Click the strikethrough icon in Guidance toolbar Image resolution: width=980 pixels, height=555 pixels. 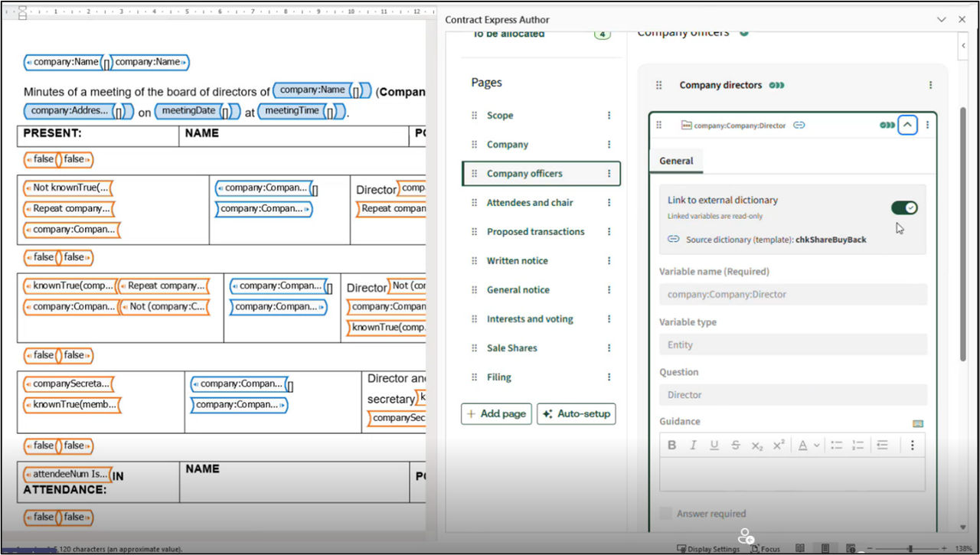tap(736, 446)
